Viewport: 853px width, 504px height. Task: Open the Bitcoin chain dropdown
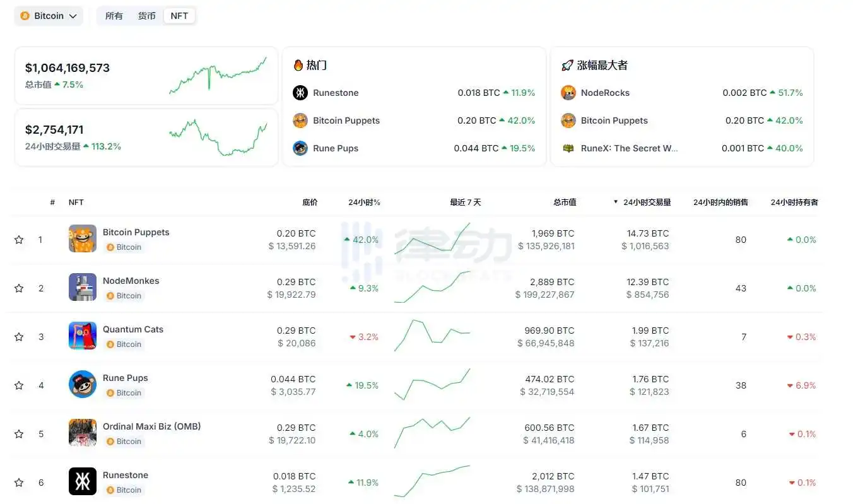49,16
